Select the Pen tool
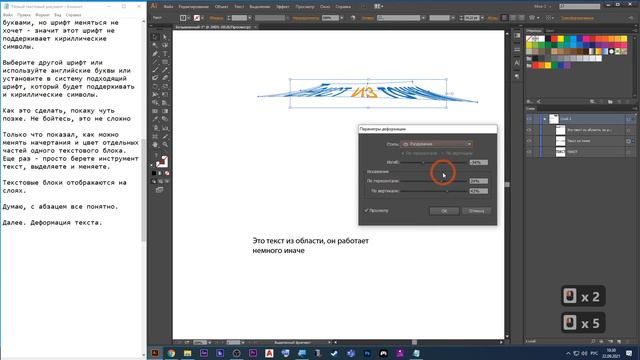This screenshot has height=360, width=640. [156, 53]
